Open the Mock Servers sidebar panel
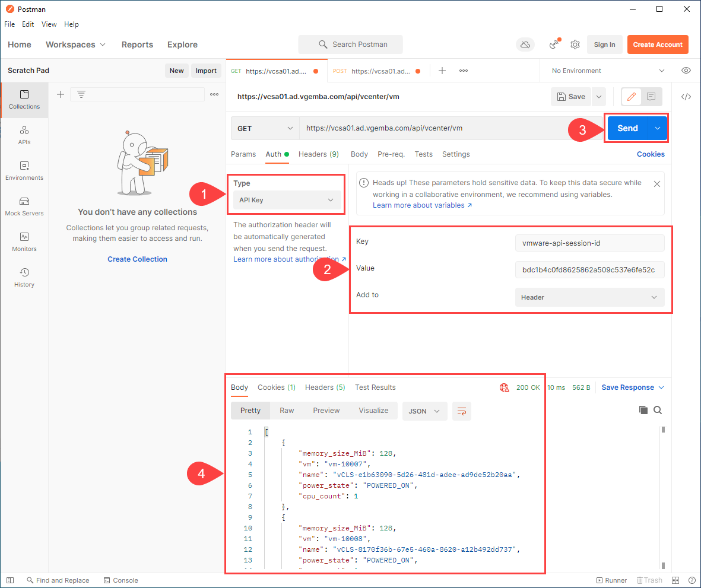The width and height of the screenshot is (701, 588). tap(24, 207)
